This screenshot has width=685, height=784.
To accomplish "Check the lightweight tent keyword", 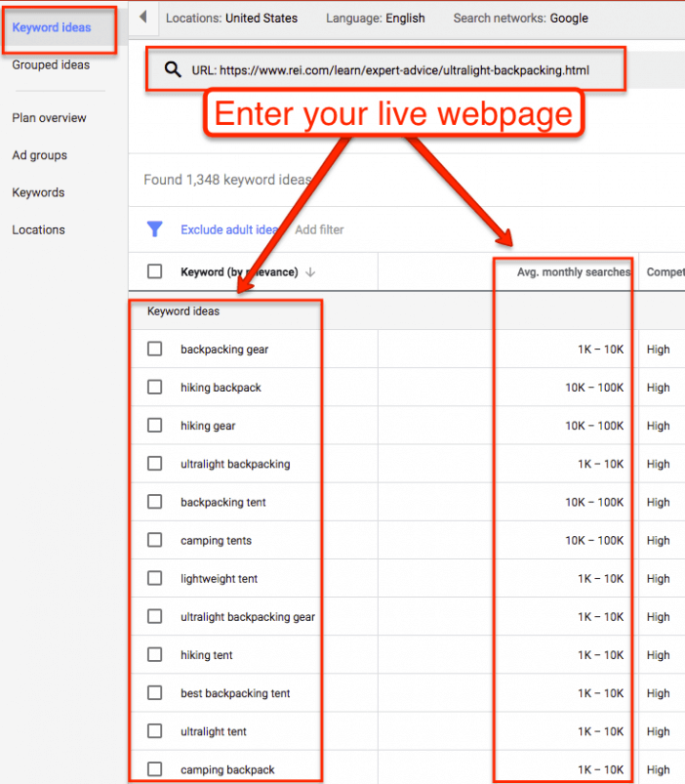I will (155, 578).
